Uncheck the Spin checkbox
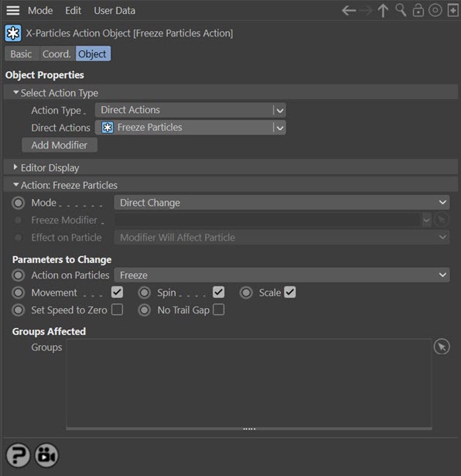 click(219, 293)
